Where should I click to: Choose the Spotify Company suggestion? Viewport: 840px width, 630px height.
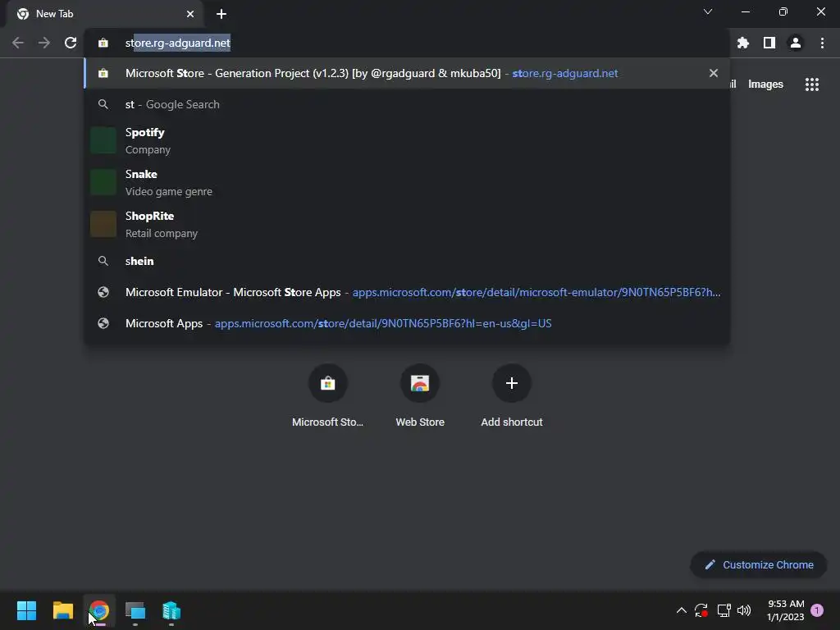click(407, 140)
